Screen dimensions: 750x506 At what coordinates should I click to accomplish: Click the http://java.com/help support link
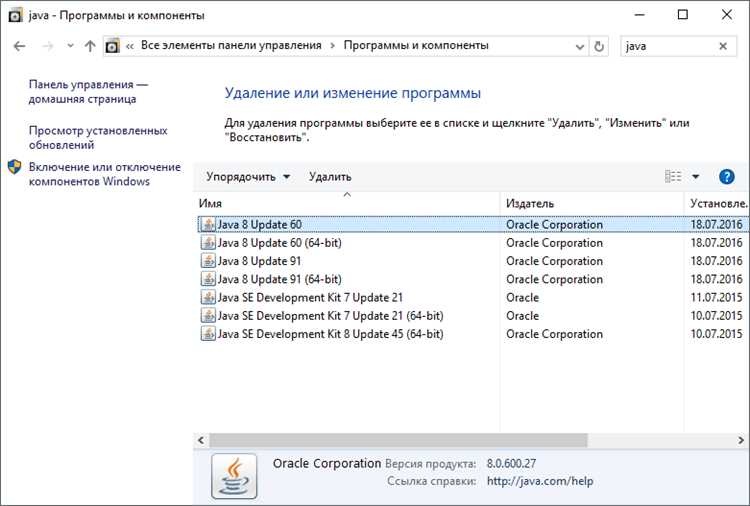540,481
